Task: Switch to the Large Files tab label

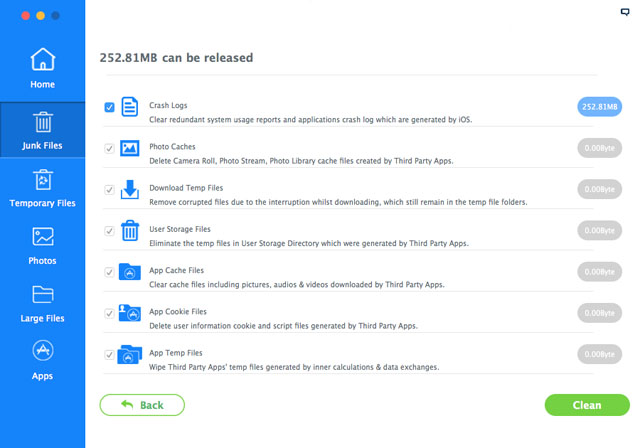Action: click(x=42, y=318)
